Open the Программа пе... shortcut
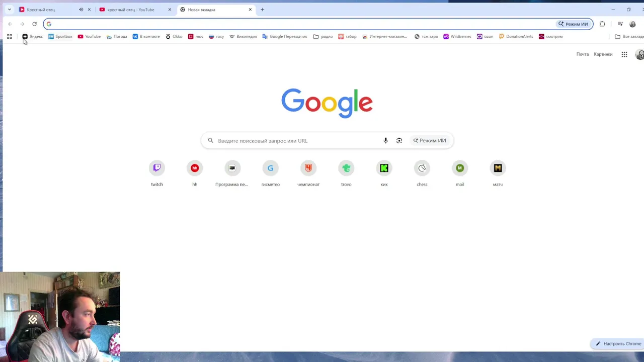The width and height of the screenshot is (644, 362). [232, 173]
